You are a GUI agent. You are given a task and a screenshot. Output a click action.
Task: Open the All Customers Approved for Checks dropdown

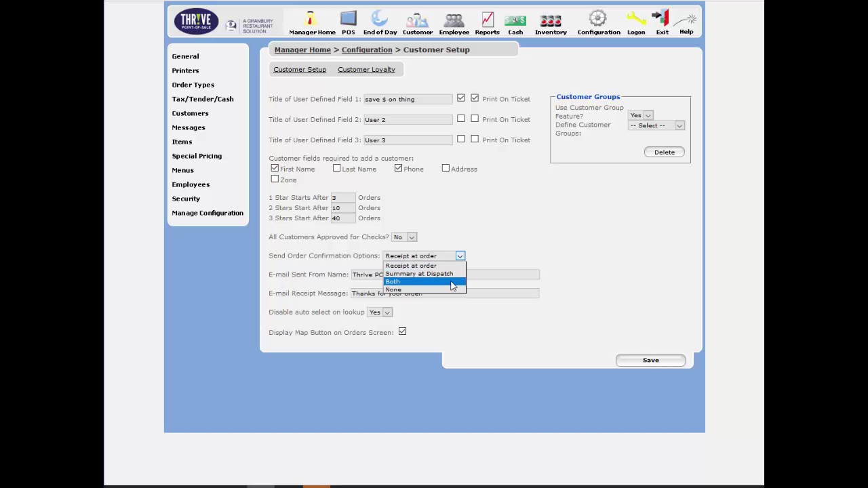click(405, 237)
